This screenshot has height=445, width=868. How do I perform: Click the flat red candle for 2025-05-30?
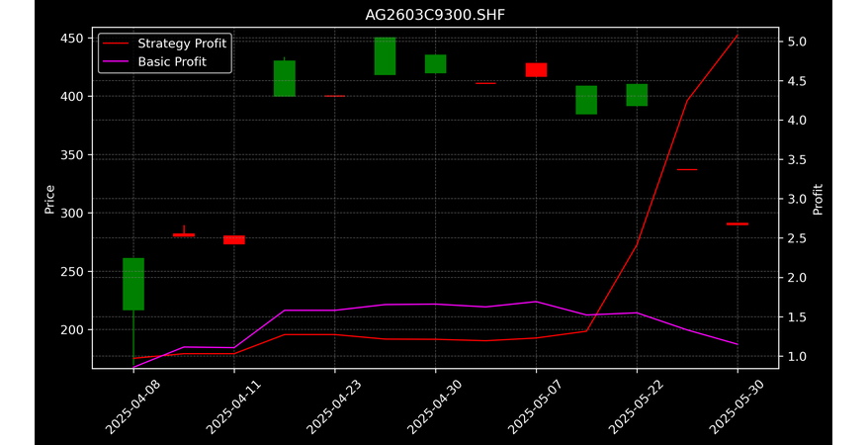click(738, 223)
